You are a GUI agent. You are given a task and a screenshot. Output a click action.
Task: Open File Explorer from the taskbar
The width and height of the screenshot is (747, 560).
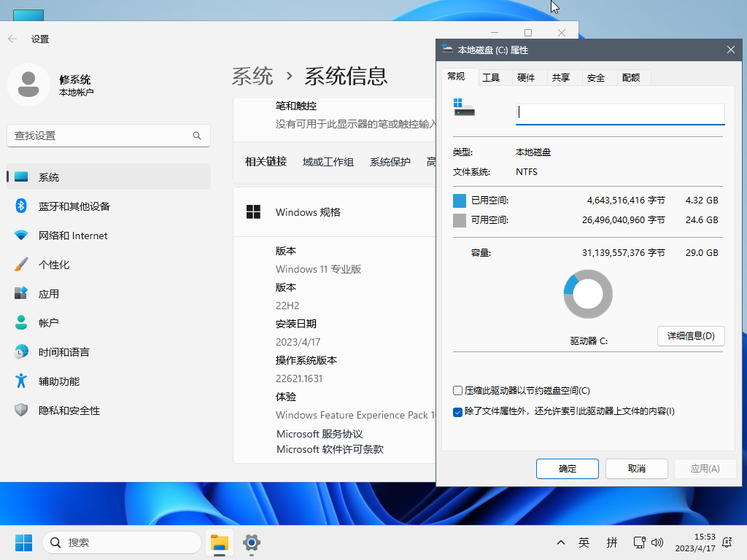[220, 542]
